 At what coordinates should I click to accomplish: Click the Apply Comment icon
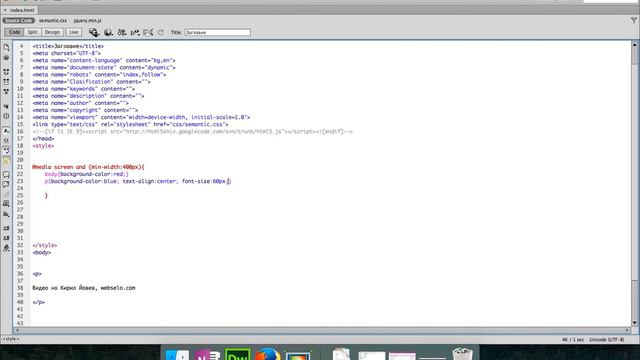(6, 175)
